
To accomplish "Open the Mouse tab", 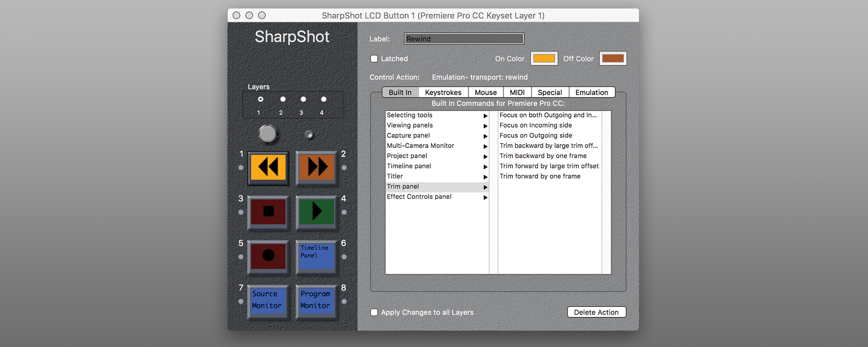I will coord(486,93).
